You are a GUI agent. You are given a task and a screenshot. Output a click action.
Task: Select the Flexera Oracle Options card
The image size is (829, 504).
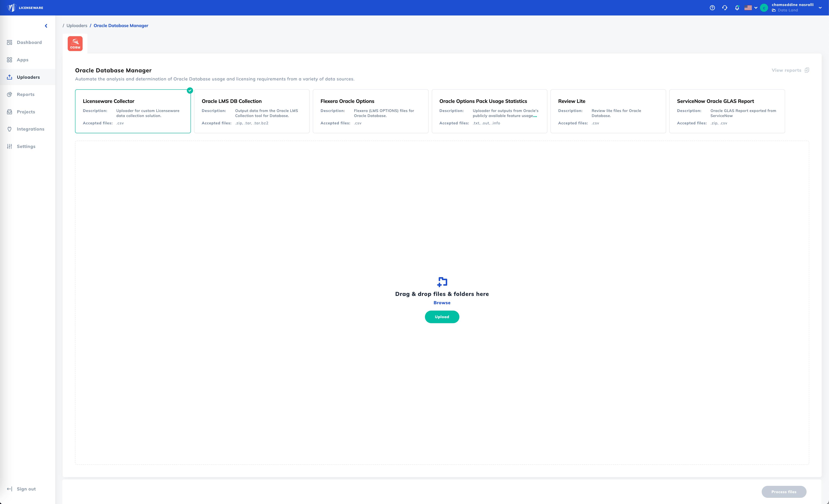pyautogui.click(x=370, y=111)
